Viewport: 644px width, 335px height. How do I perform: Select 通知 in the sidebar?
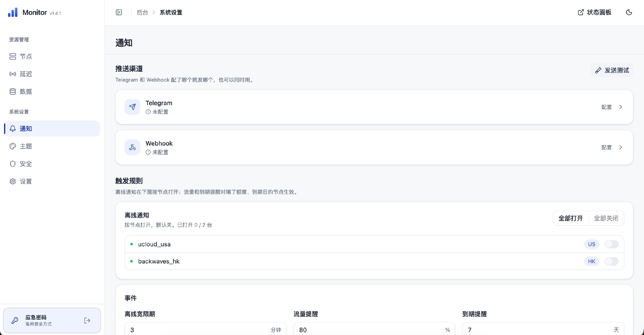point(52,129)
